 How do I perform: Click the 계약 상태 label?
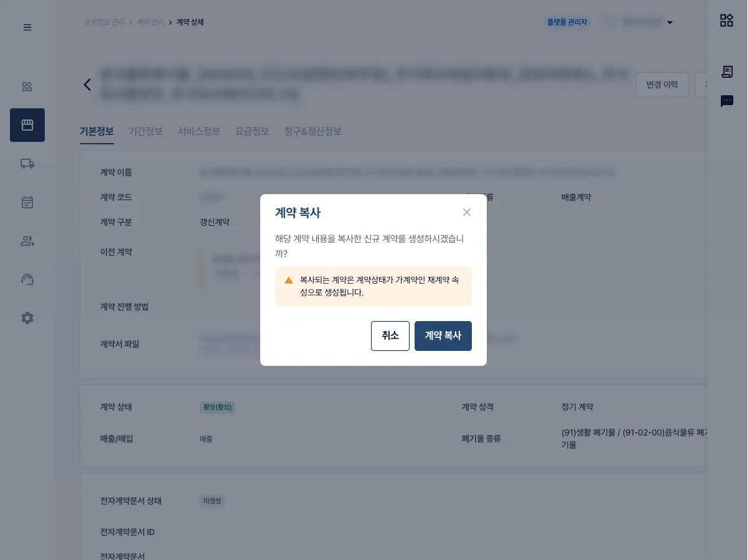[x=116, y=407]
